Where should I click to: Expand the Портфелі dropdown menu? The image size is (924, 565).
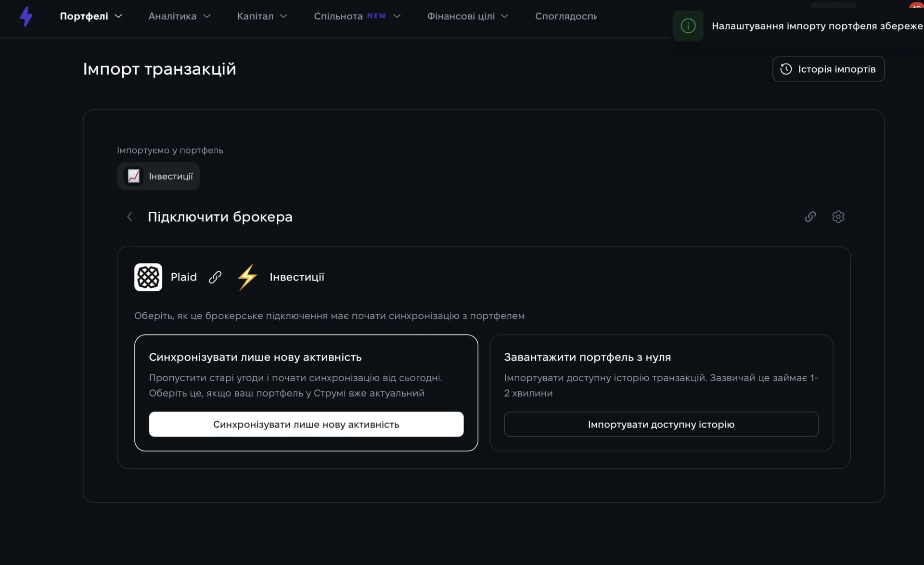pyautogui.click(x=91, y=16)
